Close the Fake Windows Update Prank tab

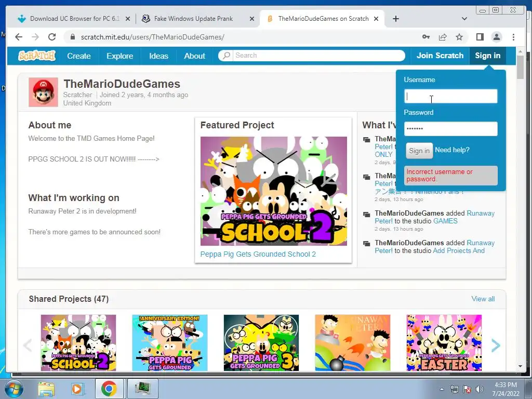[x=252, y=19]
